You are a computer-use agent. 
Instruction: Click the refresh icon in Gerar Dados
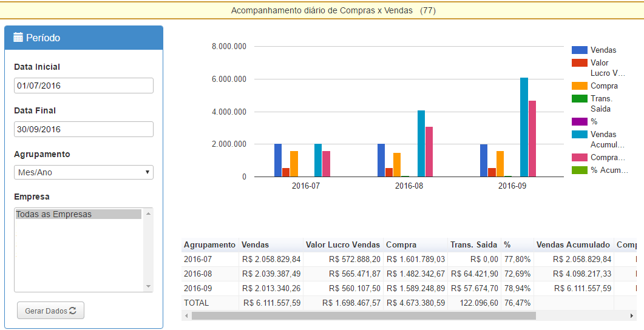coord(73,311)
